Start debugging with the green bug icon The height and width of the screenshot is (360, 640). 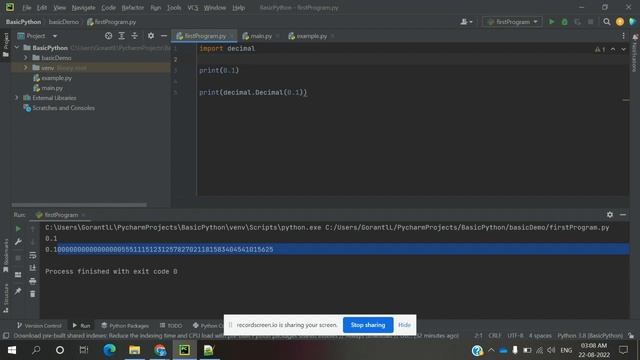coord(564,22)
